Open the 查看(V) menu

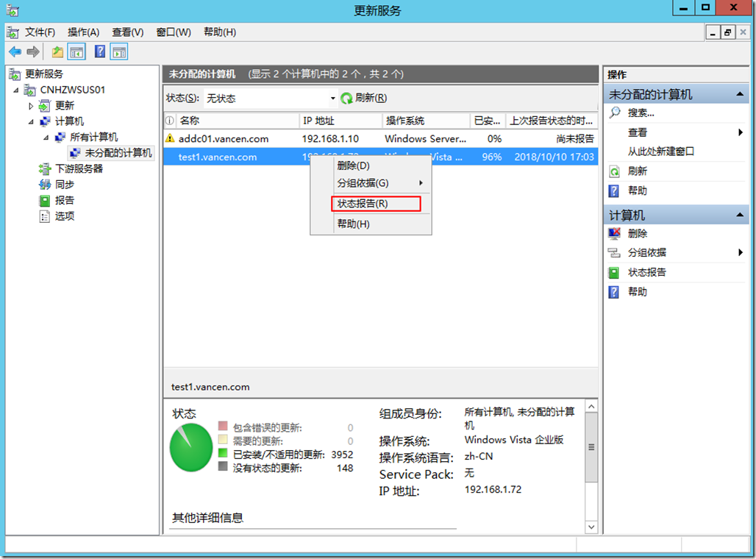click(x=128, y=32)
